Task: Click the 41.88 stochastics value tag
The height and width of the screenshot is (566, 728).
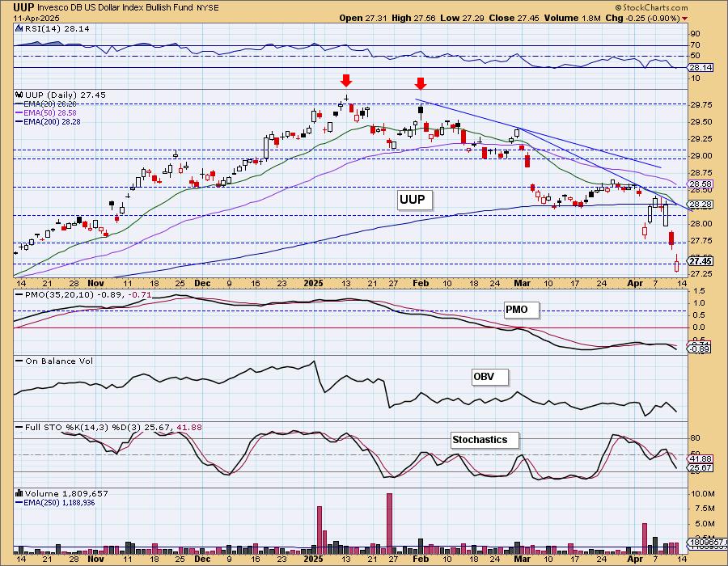Action: click(x=700, y=458)
